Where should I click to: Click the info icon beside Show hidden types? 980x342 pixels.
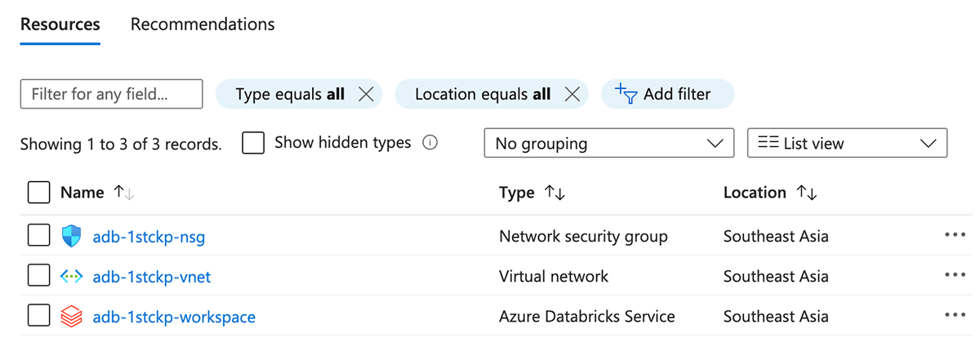[430, 143]
